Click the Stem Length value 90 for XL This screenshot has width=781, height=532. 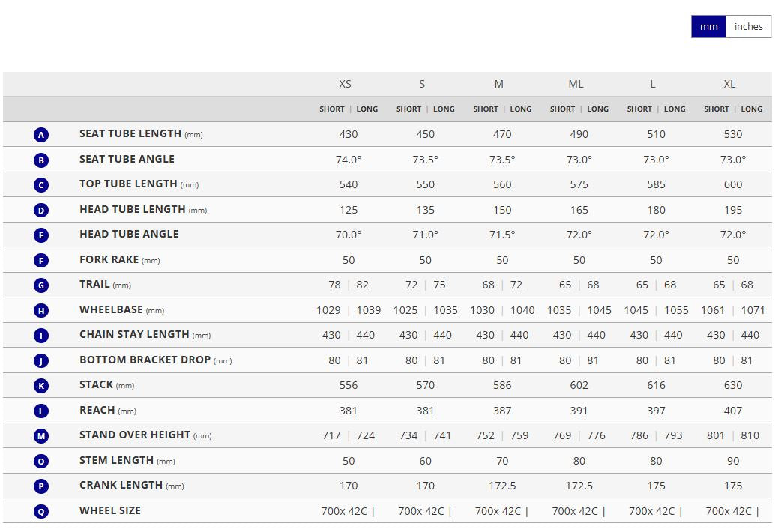733,461
